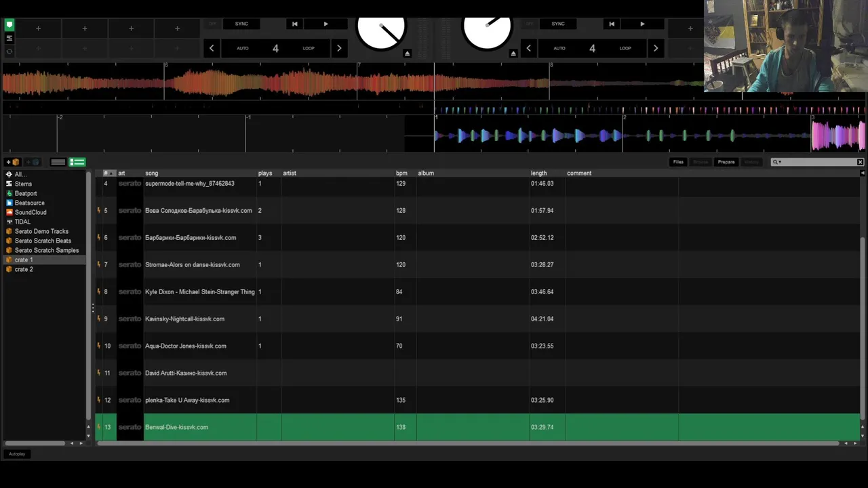Viewport: 868px width, 488px height.
Task: Select track Aqua-Doctor Jones-kissvk.com
Action: [x=186, y=346]
